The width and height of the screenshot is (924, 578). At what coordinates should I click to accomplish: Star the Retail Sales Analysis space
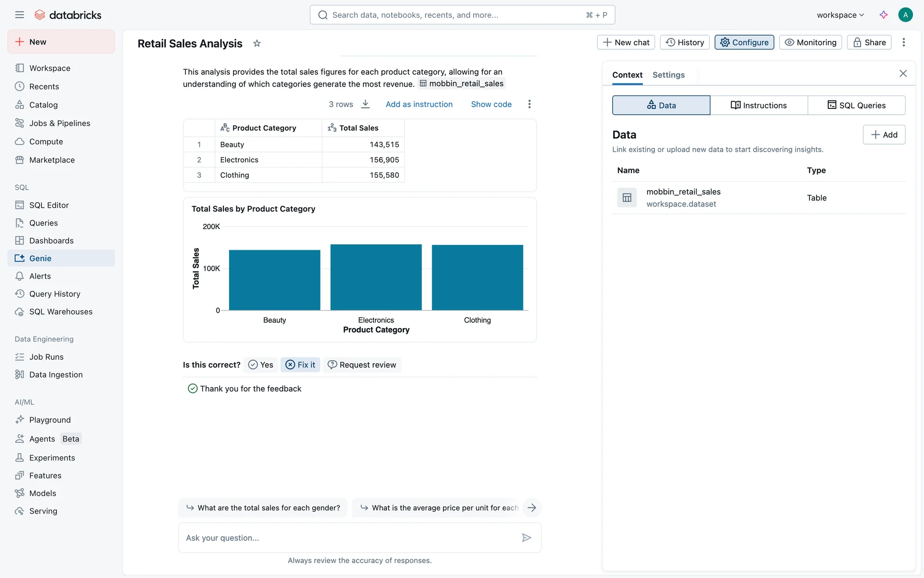[257, 43]
